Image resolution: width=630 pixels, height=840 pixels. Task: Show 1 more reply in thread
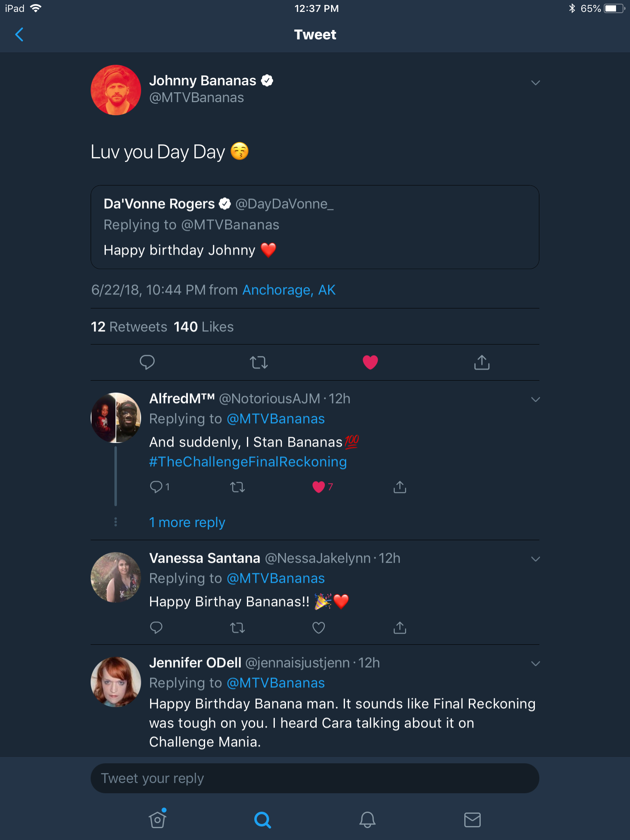tap(187, 523)
